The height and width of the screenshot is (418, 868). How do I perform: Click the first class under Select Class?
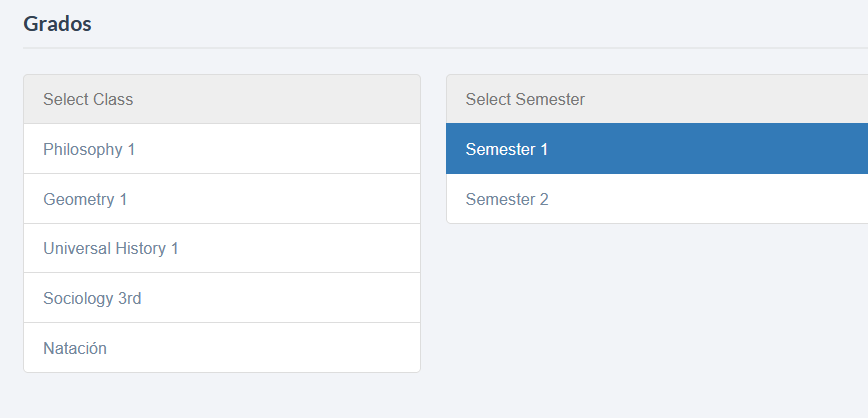click(89, 149)
